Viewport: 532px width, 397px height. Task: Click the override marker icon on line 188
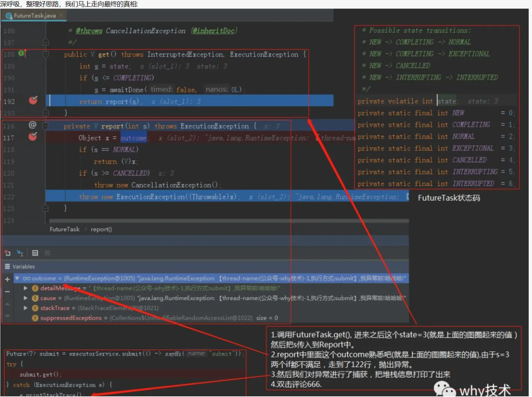point(22,54)
